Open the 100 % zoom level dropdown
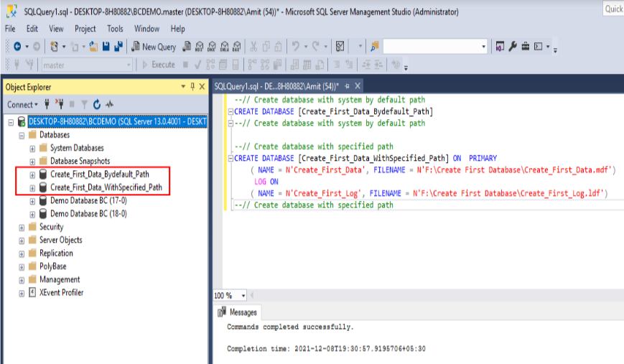Viewport: 624px width, 364px height. [x=243, y=296]
